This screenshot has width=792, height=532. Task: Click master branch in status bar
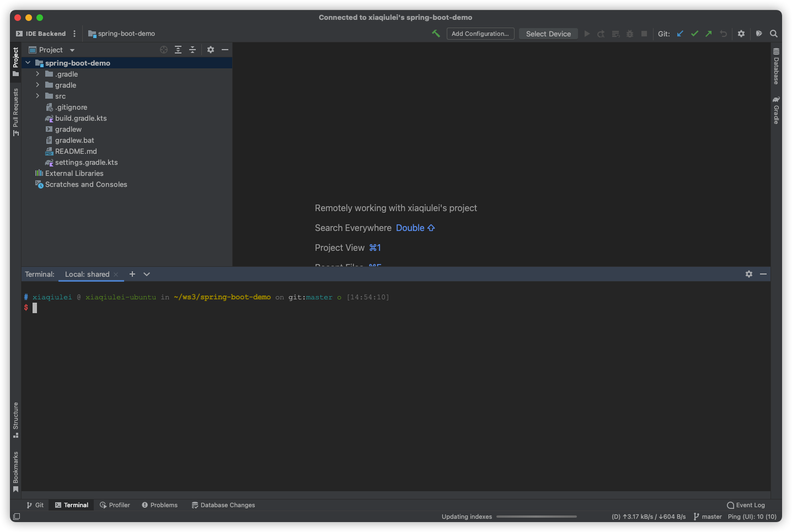(x=708, y=517)
